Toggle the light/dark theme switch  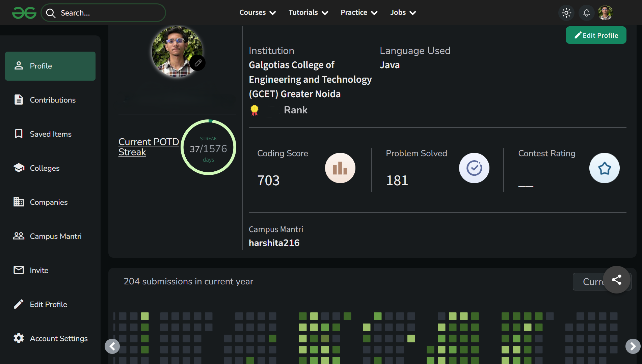click(566, 13)
